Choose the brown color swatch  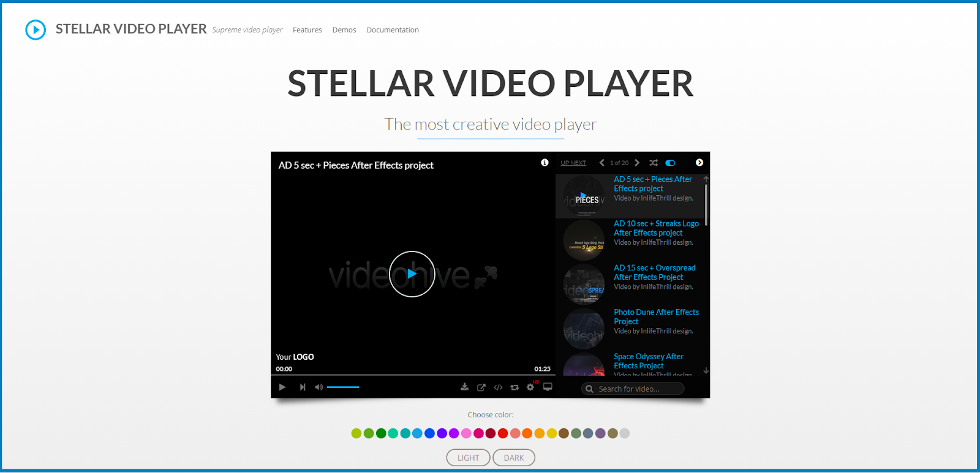pos(563,433)
